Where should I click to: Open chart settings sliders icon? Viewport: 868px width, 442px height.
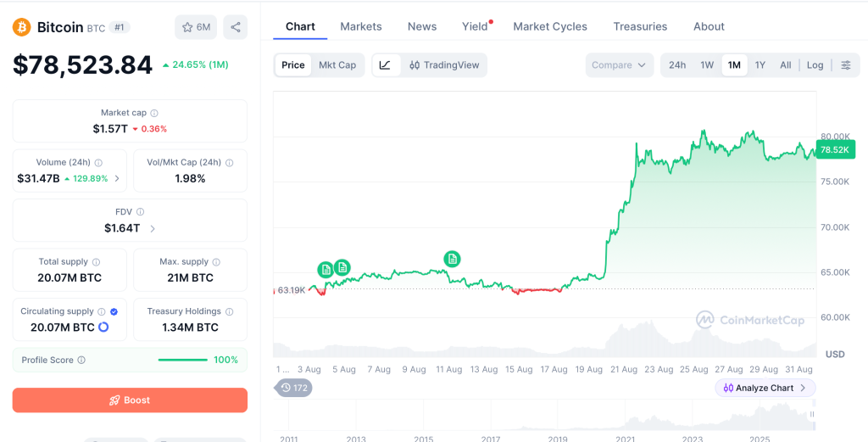[x=846, y=64]
